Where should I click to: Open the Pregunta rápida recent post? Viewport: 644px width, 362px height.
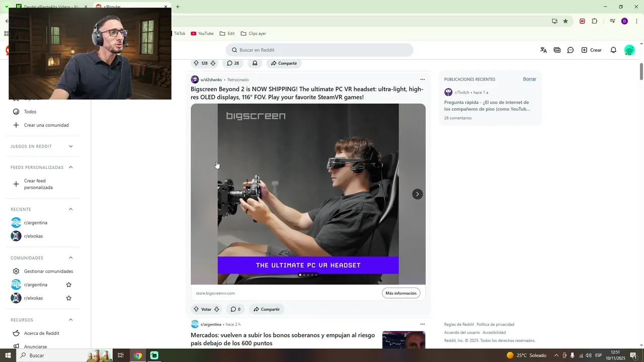coord(487,106)
